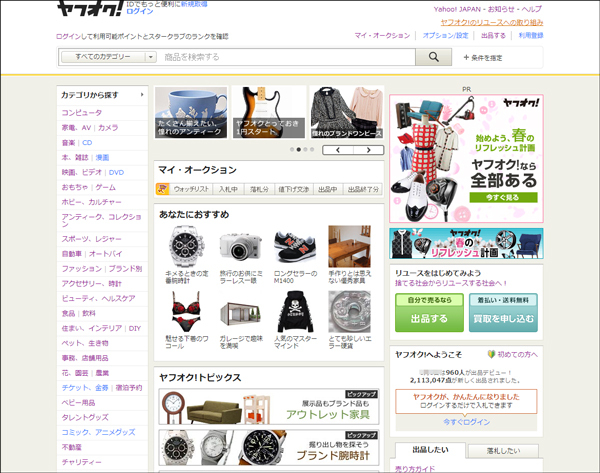Go to previous carousel slide arrow
600x473 pixels.
coord(338,150)
